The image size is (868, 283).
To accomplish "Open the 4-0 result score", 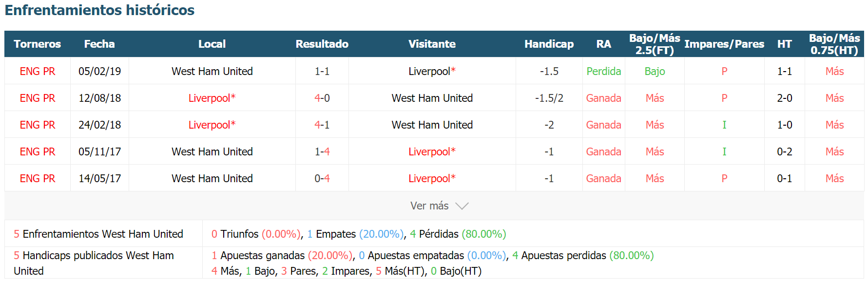I will click(x=322, y=98).
